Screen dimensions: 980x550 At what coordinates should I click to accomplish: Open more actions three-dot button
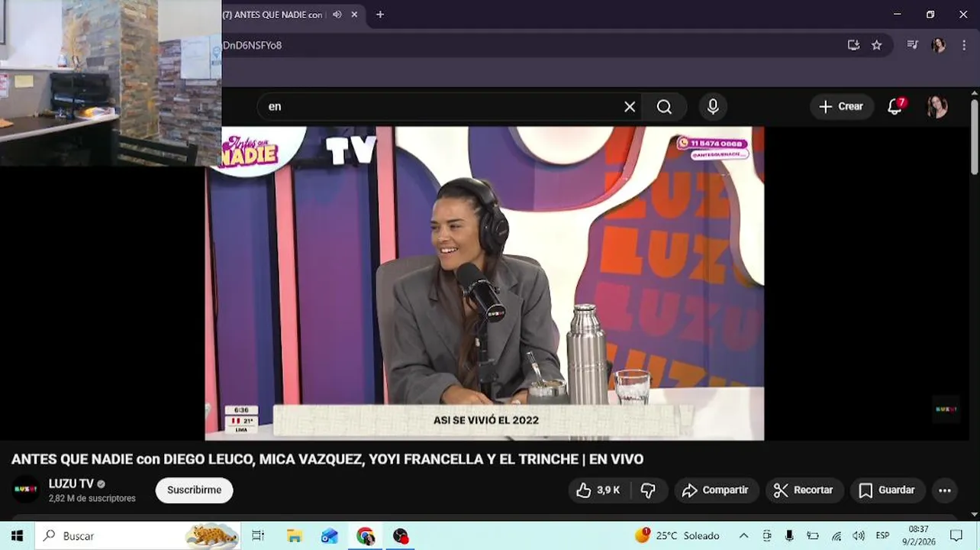tap(945, 490)
